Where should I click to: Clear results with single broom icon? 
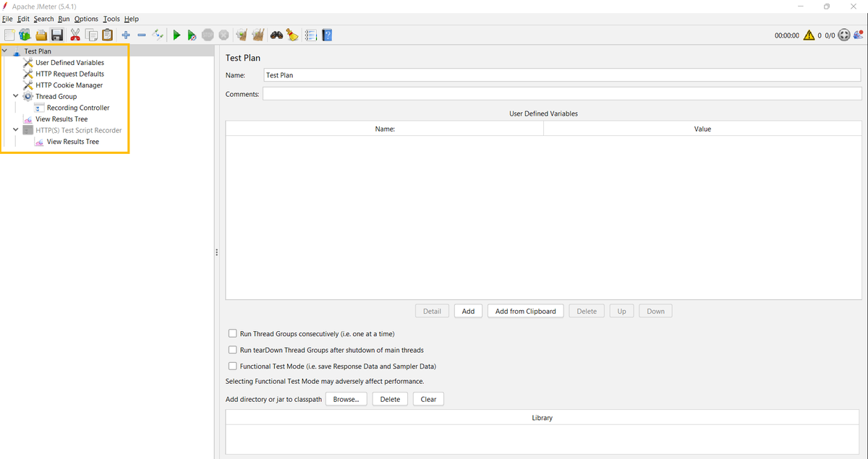click(242, 35)
